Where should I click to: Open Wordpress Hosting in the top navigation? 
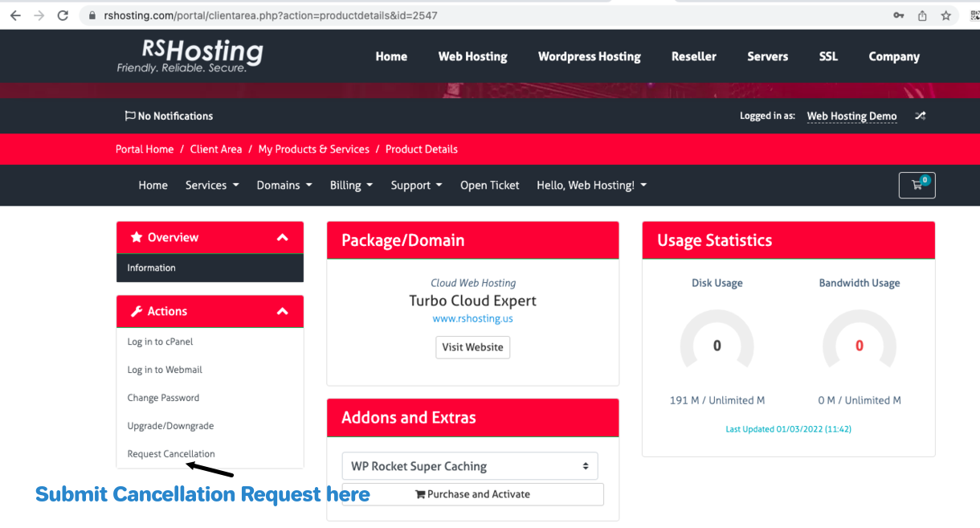click(x=590, y=56)
